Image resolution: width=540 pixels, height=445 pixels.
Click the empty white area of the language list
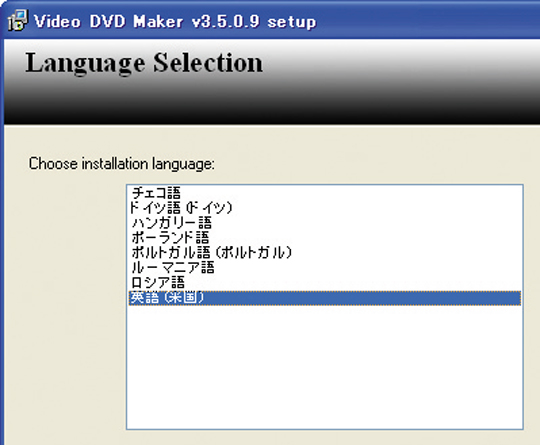[325, 367]
